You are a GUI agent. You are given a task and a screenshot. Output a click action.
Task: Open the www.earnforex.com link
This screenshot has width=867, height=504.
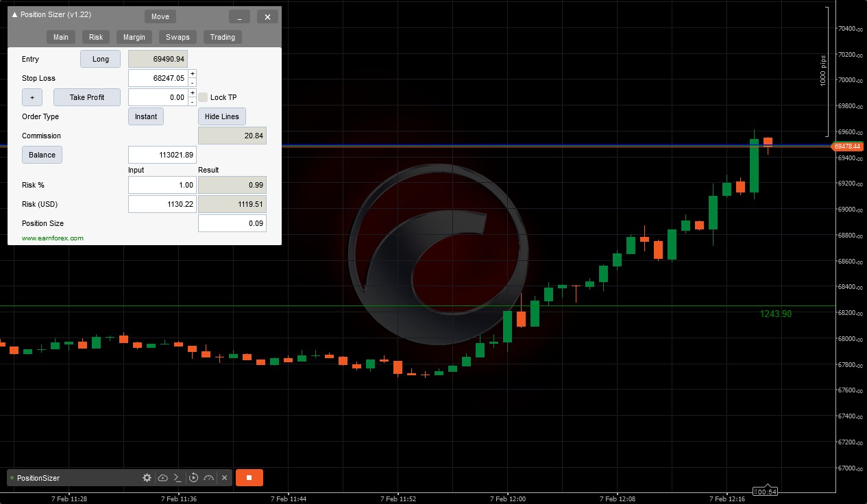pyautogui.click(x=53, y=238)
